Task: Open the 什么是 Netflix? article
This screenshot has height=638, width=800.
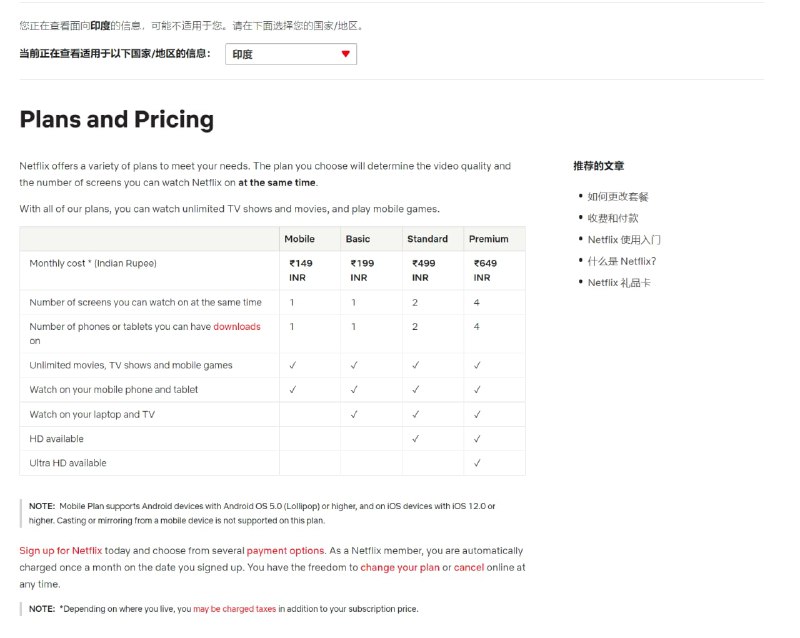Action: [622, 261]
